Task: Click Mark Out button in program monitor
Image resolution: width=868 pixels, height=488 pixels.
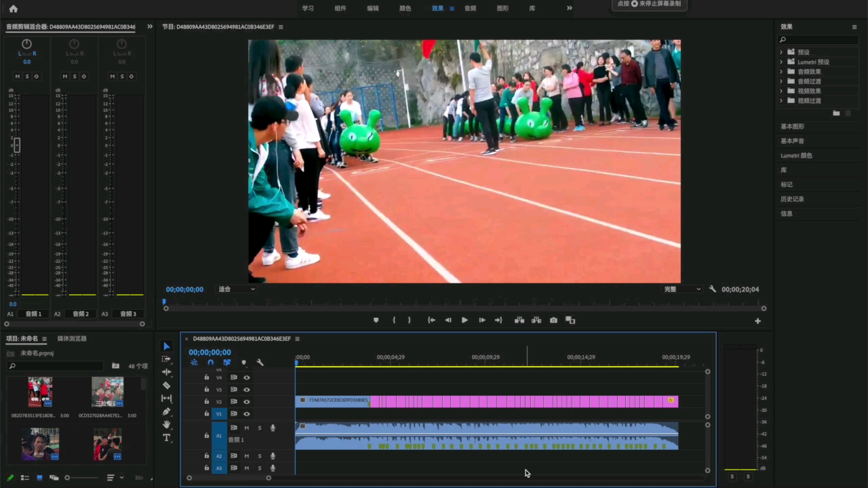Action: pos(409,320)
